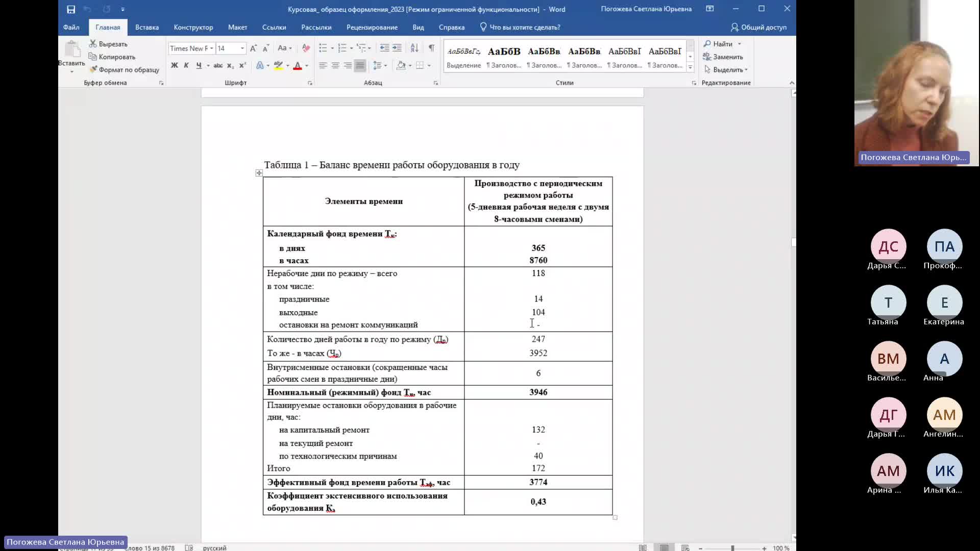Open the Change Case (Aa) dropdown
Viewport: 980px width, 551px height.
tap(284, 48)
